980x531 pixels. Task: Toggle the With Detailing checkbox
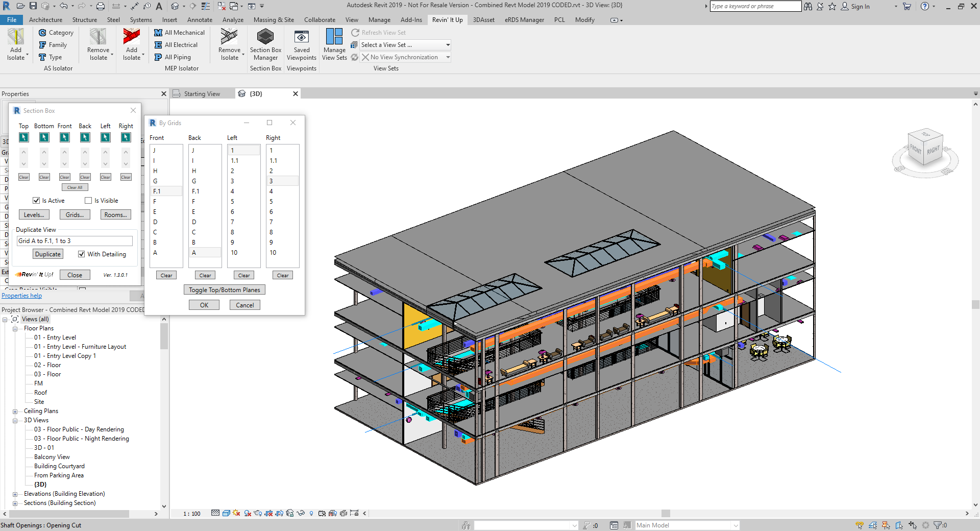click(81, 254)
